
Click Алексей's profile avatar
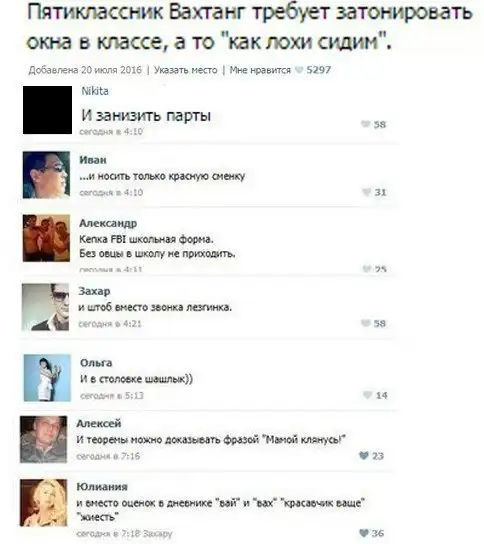tap(43, 439)
